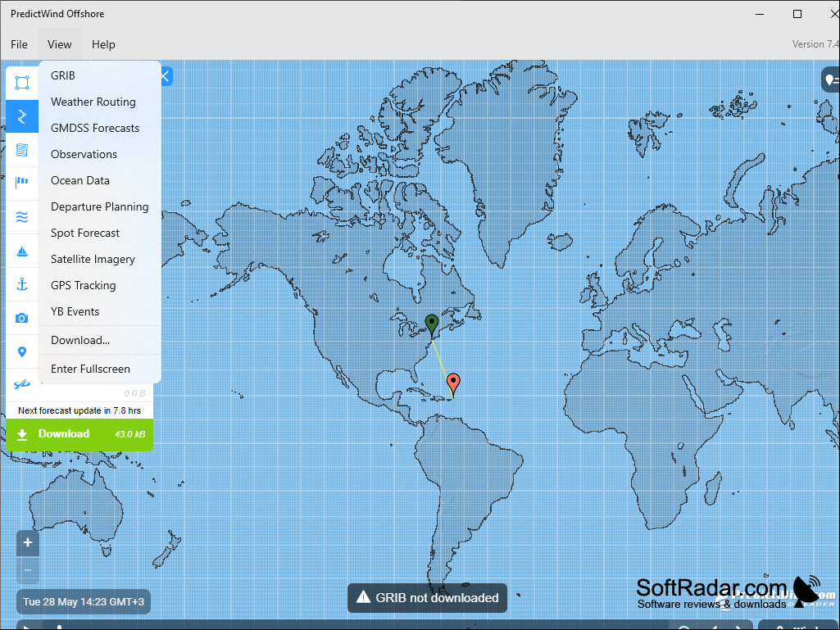Open the YB Events sidebar icon
840x630 pixels.
coord(22,384)
